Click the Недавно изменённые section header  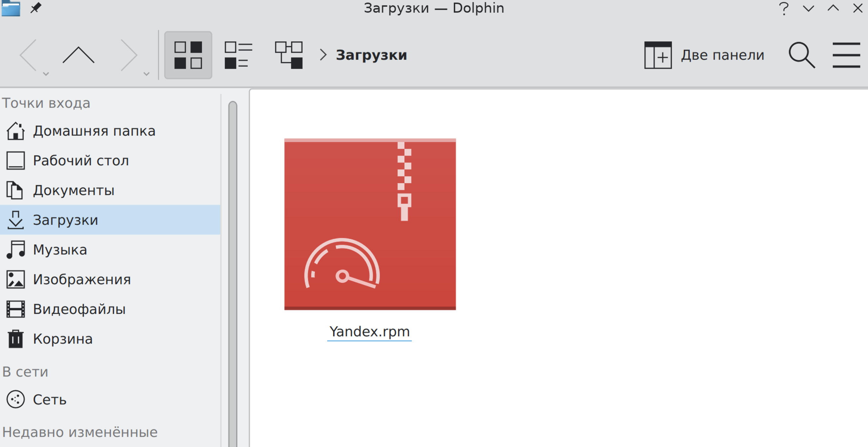click(80, 432)
